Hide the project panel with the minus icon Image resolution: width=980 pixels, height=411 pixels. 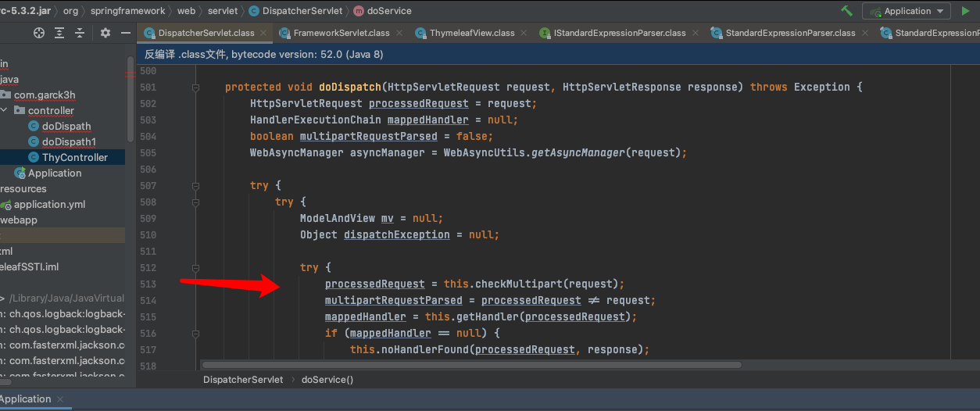(x=126, y=33)
